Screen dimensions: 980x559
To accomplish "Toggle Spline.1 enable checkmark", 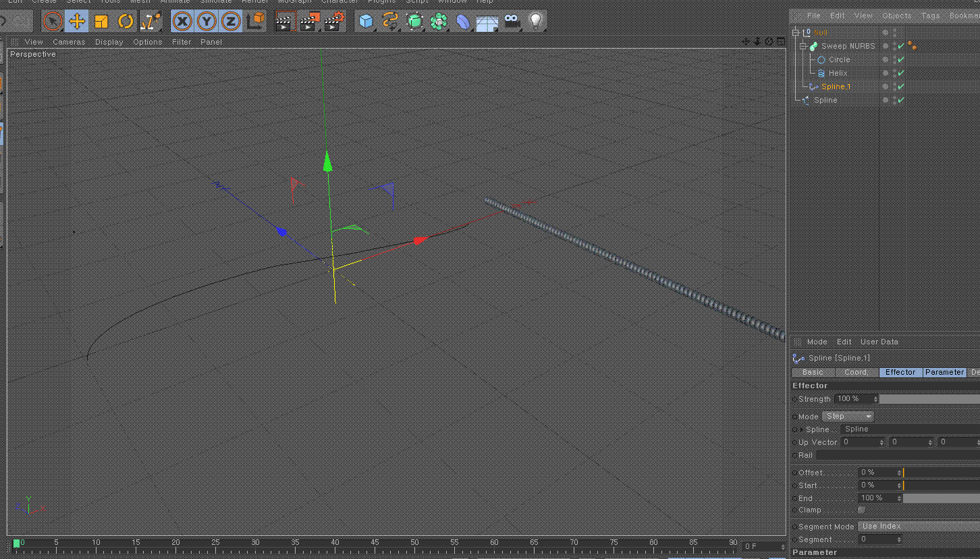I will point(901,86).
